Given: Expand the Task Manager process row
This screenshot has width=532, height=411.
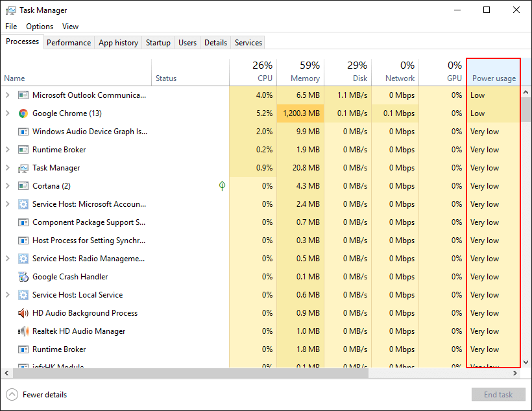Looking at the screenshot, I should pos(8,168).
